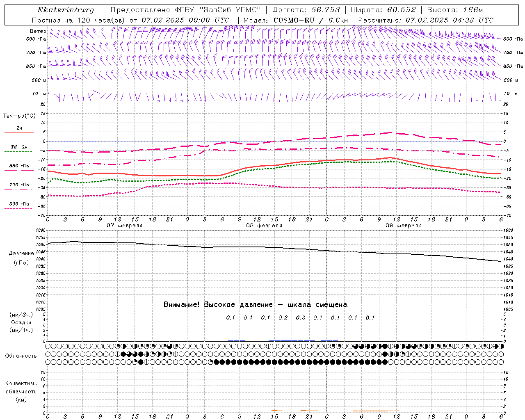Click the Рассчитано: 07.02.2025 04:38 UTC timestamp
The height and width of the screenshot is (420, 525).
coord(426,20)
